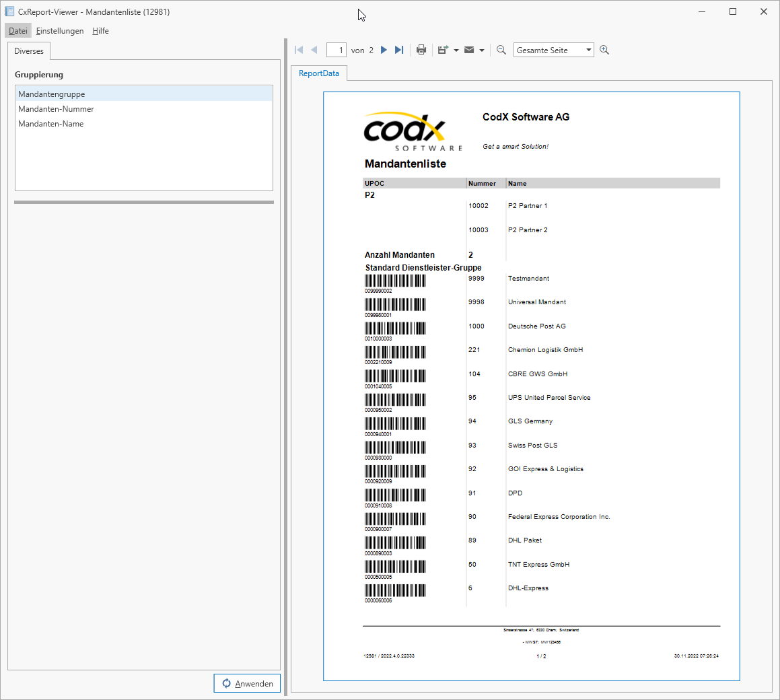
Task: Open the Hilfe menu
Action: (x=100, y=31)
